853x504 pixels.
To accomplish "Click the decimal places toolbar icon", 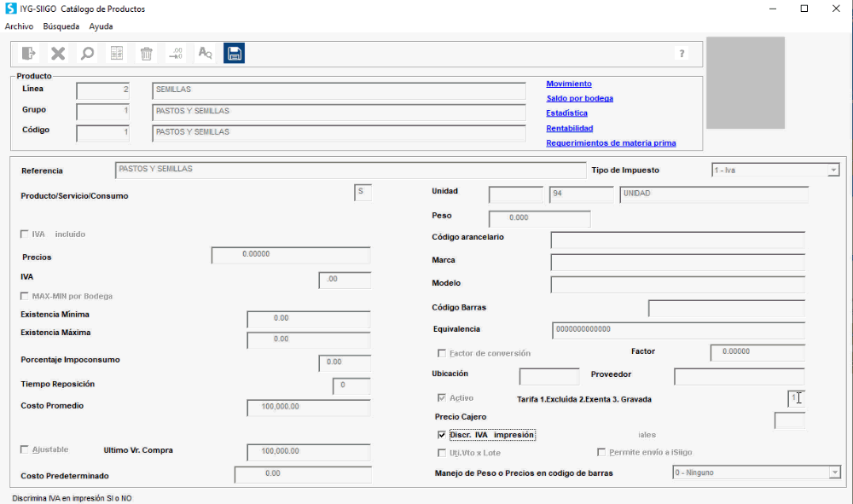I will [176, 53].
